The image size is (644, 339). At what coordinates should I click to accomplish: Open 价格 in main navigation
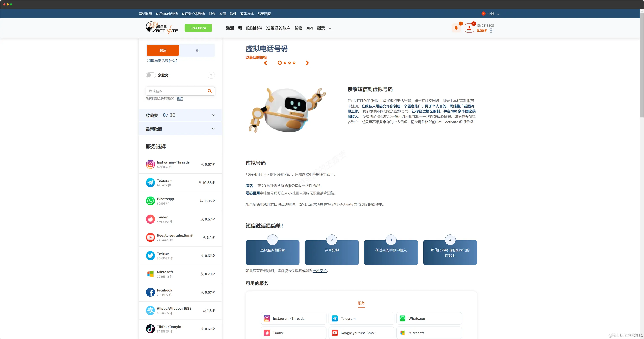pos(298,28)
